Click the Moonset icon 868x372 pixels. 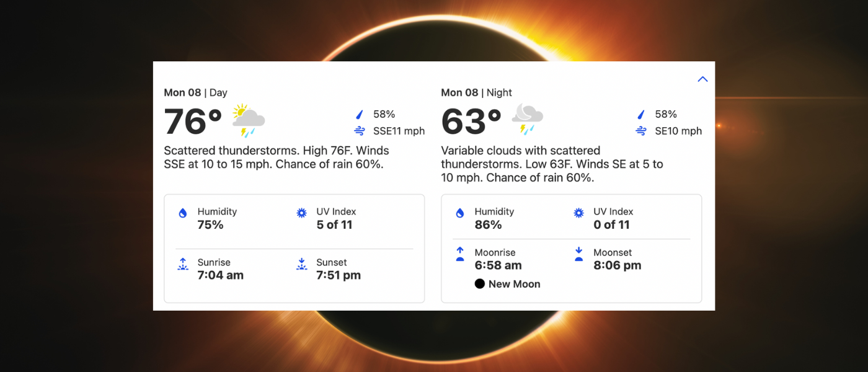coord(579,254)
